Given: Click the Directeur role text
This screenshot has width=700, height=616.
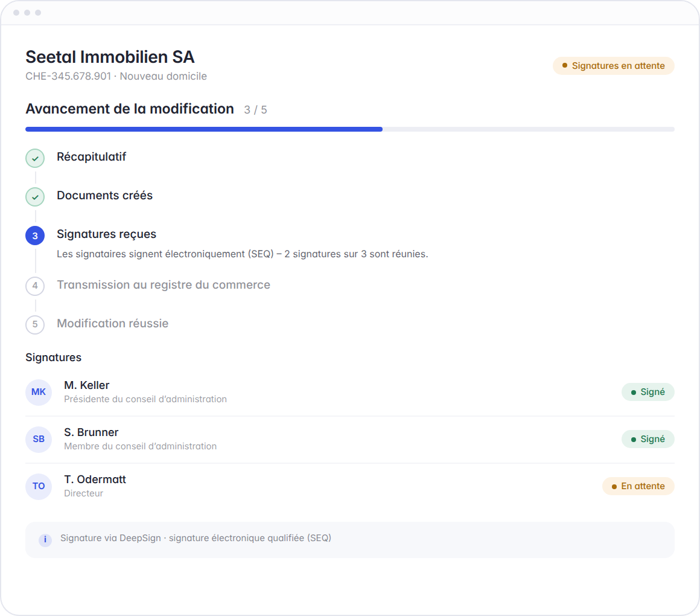Looking at the screenshot, I should (83, 493).
